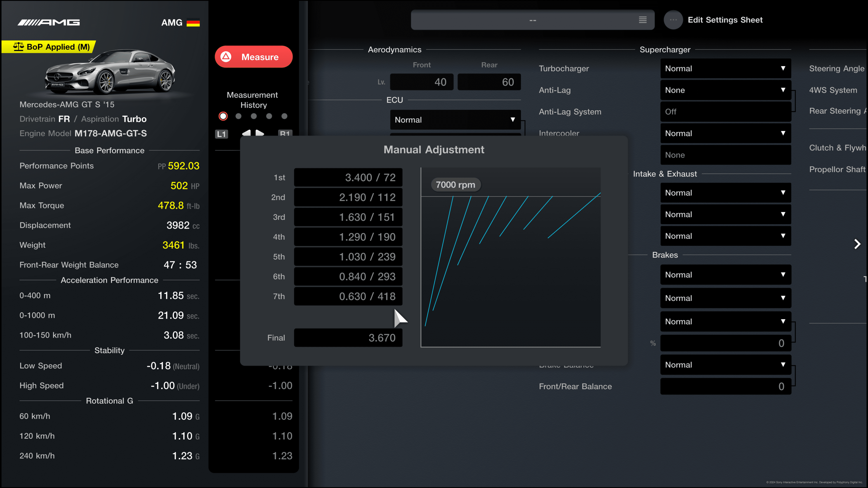Click the Manual Adjustment dialog title
The image size is (868, 488).
click(x=434, y=150)
